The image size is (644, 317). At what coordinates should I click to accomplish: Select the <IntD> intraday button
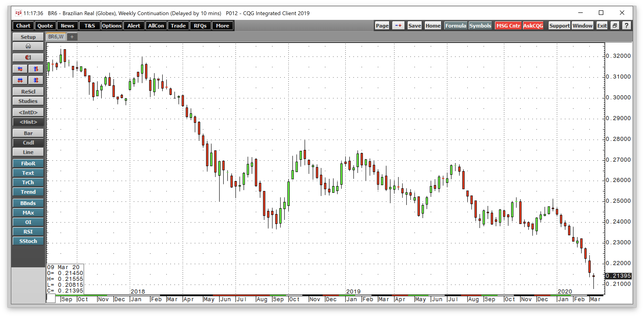tap(28, 112)
